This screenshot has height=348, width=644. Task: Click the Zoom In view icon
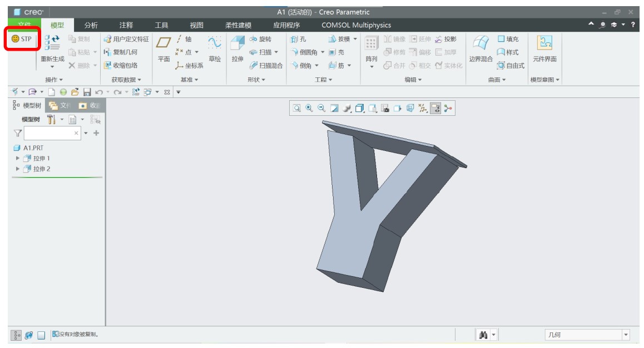309,108
